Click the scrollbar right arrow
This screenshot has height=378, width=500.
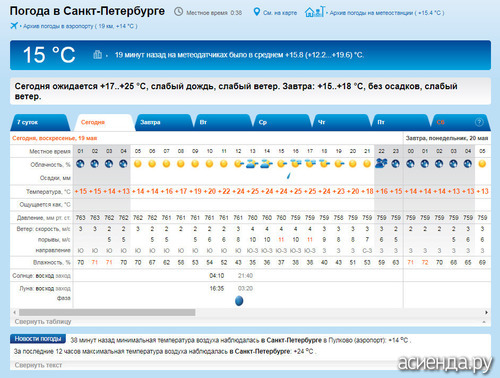pos(486,312)
